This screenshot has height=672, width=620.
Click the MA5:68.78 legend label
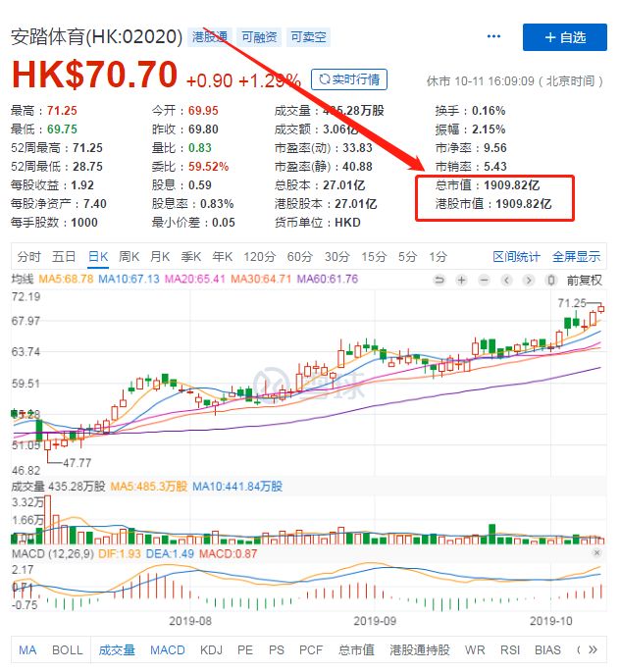click(66, 279)
